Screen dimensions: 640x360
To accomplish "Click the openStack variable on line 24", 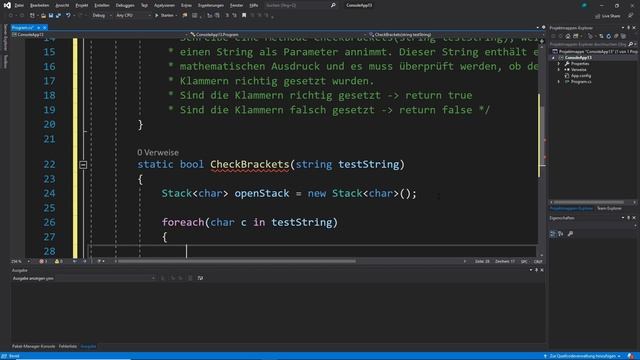I will tap(262, 193).
